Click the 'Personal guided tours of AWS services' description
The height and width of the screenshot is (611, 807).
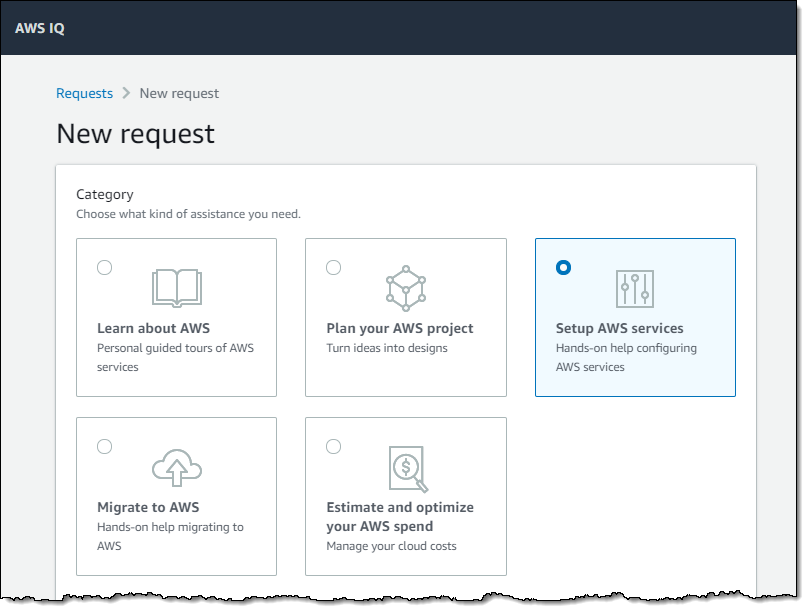[x=176, y=357]
